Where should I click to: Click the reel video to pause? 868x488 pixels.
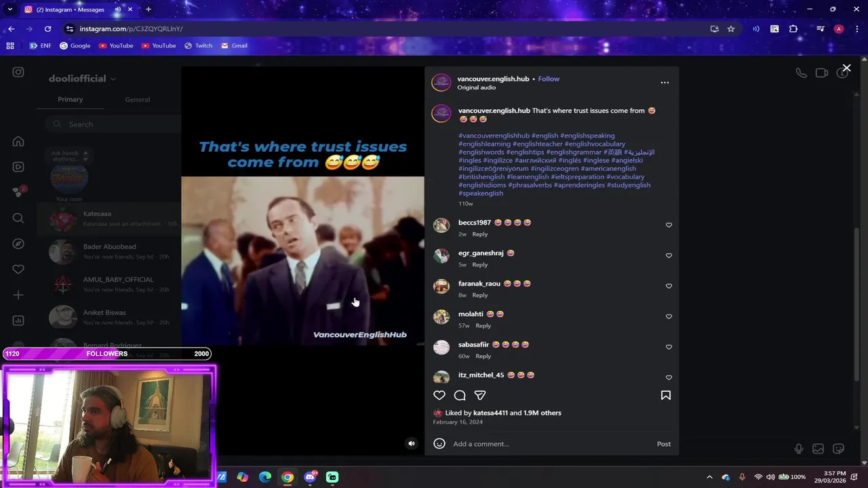click(x=302, y=261)
